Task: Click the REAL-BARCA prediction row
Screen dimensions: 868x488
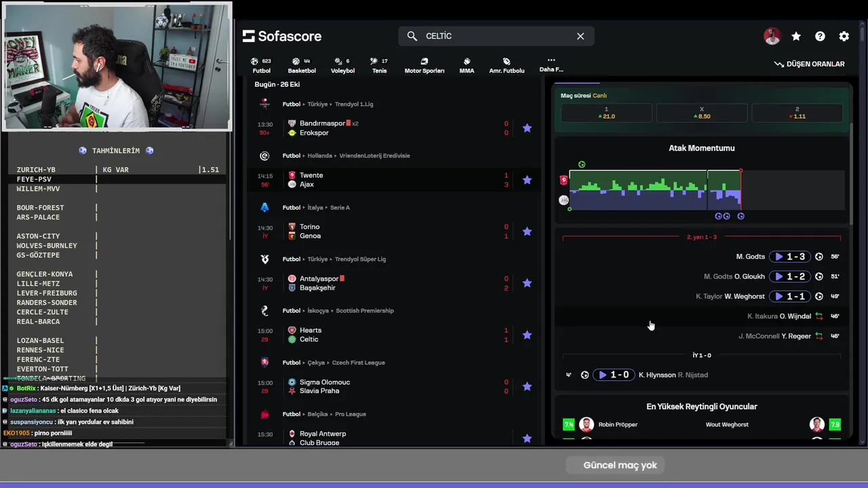Action: tap(118, 321)
